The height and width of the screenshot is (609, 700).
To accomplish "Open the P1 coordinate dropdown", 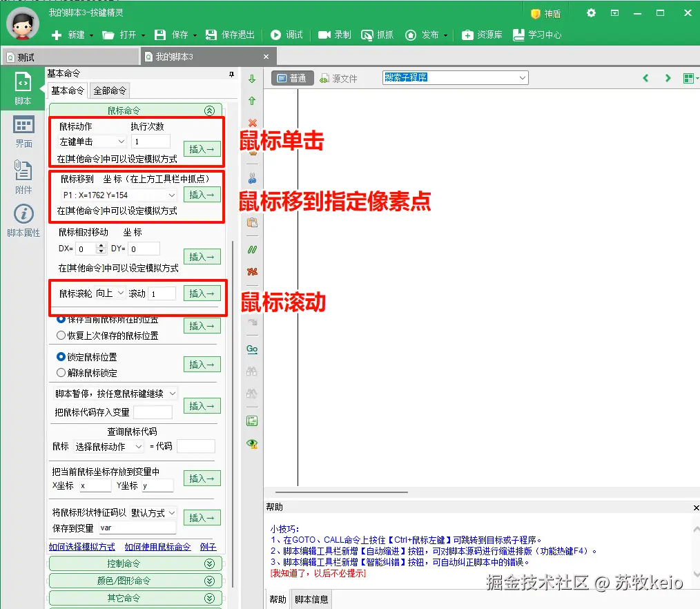I will click(x=119, y=195).
